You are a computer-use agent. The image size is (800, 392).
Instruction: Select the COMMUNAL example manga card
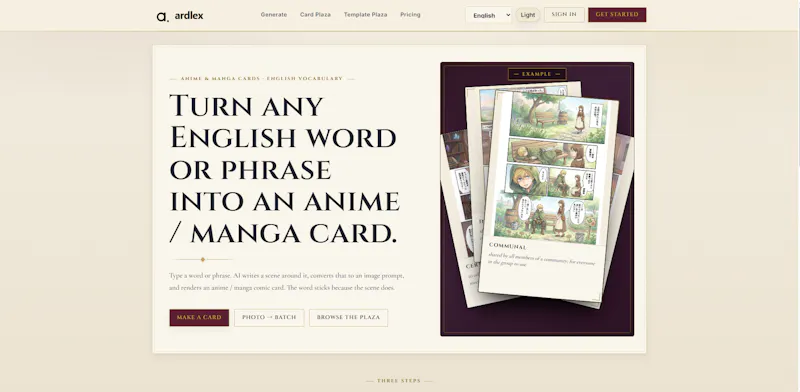(548, 197)
